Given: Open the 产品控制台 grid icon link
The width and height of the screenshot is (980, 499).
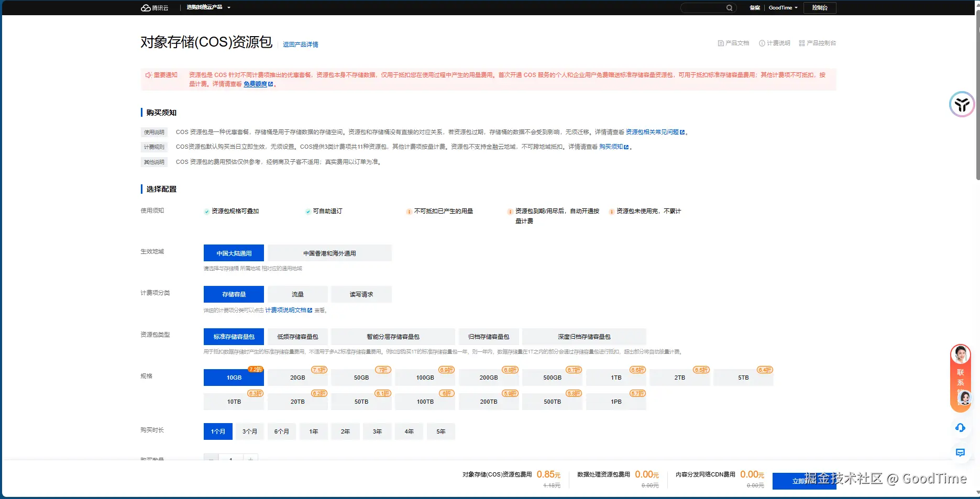Looking at the screenshot, I should tap(817, 43).
